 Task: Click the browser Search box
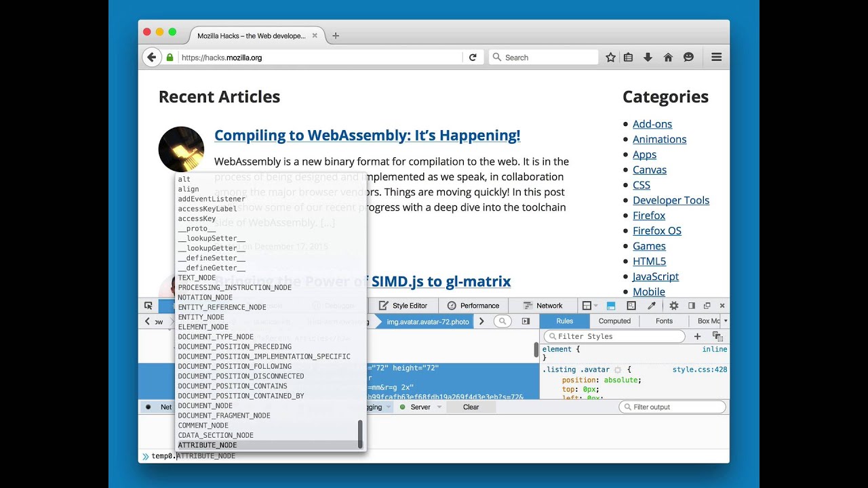click(x=544, y=58)
